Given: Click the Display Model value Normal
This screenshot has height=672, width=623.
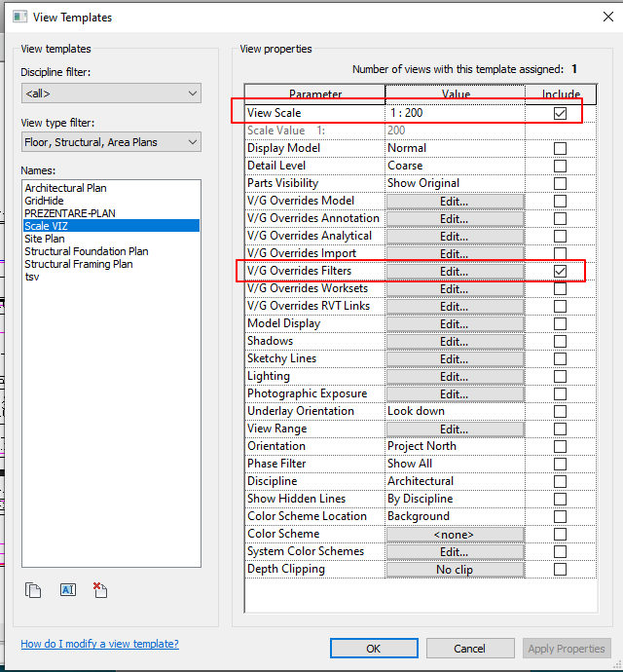Looking at the screenshot, I should pyautogui.click(x=455, y=148).
